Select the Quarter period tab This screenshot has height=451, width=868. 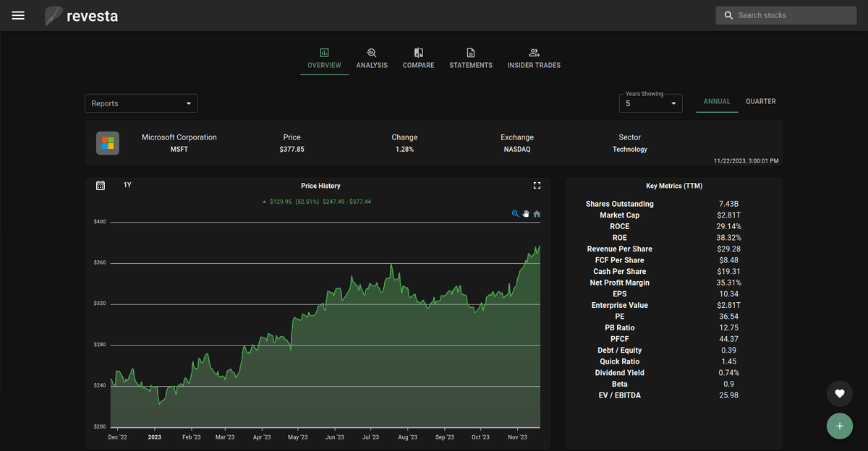tap(761, 102)
